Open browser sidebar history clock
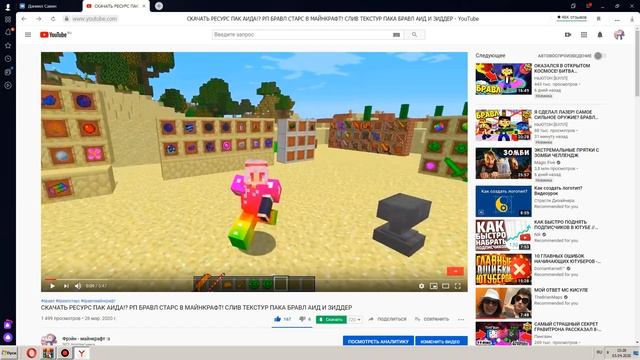Screen dimensions: 640x360 click(x=8, y=58)
